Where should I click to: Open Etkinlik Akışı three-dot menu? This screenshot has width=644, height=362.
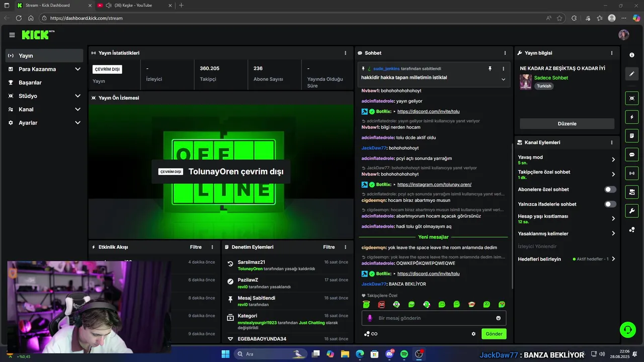tap(212, 247)
